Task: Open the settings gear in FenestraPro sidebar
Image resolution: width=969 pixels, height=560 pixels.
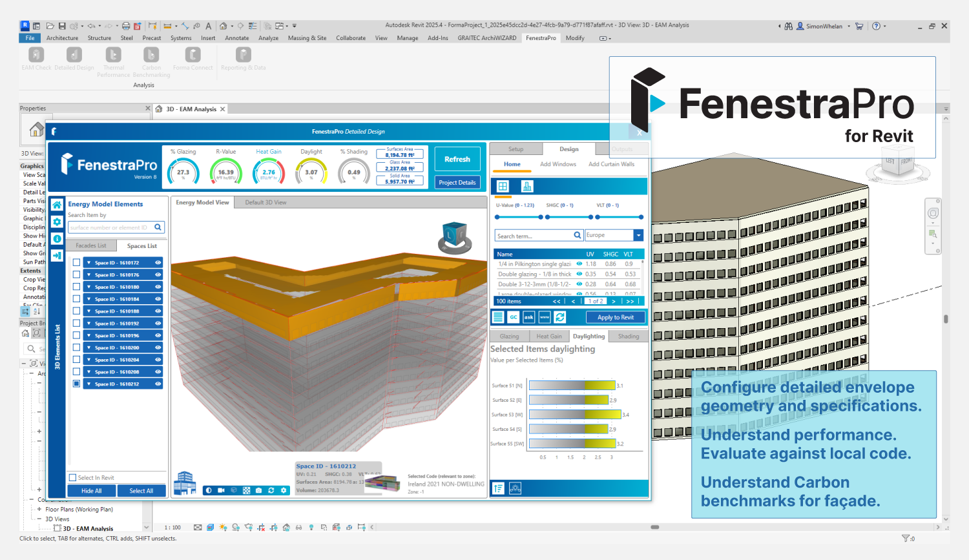Action: [x=57, y=222]
